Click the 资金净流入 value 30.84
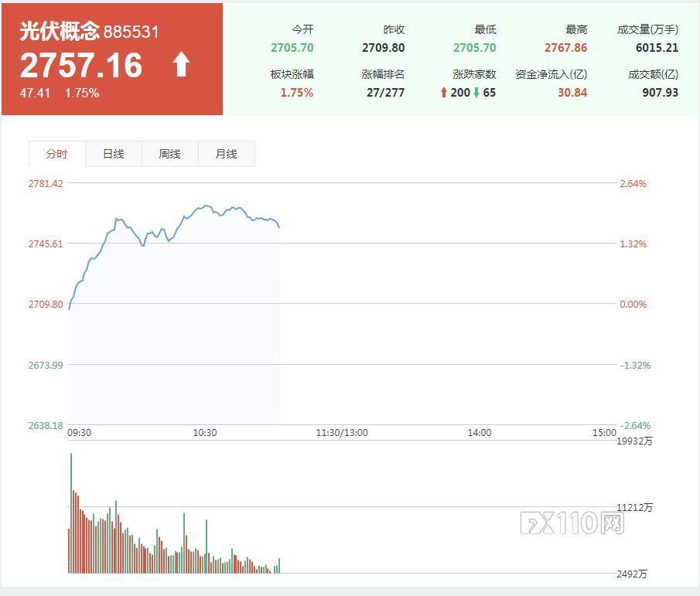The image size is (700, 596). click(x=572, y=93)
